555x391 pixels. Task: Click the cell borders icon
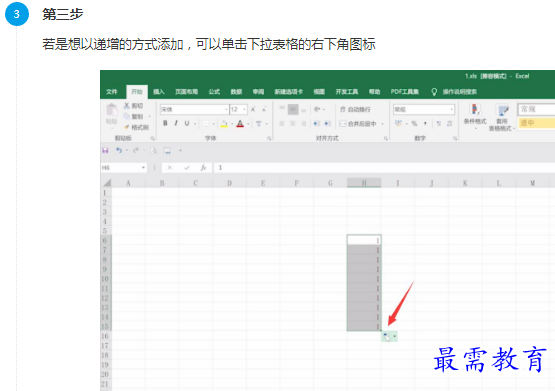point(205,123)
